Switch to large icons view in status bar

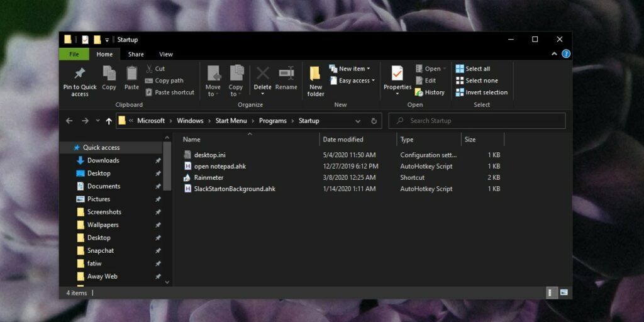click(564, 292)
